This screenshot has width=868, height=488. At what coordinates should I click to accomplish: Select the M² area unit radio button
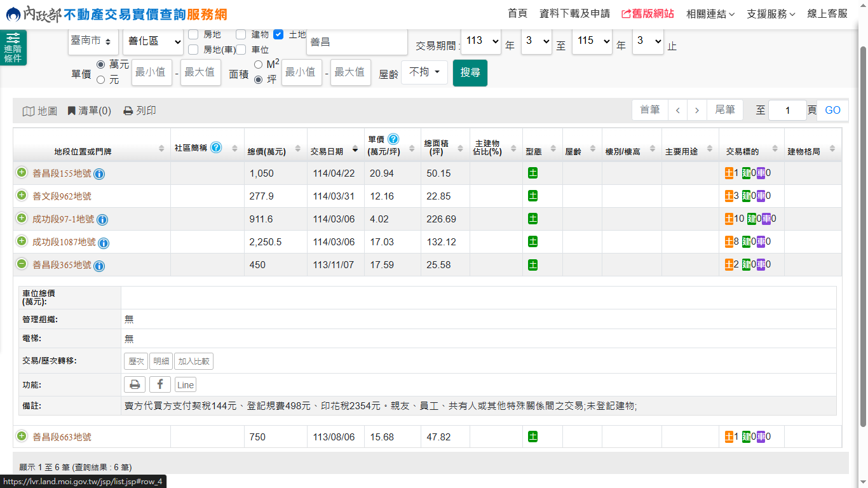tap(258, 64)
